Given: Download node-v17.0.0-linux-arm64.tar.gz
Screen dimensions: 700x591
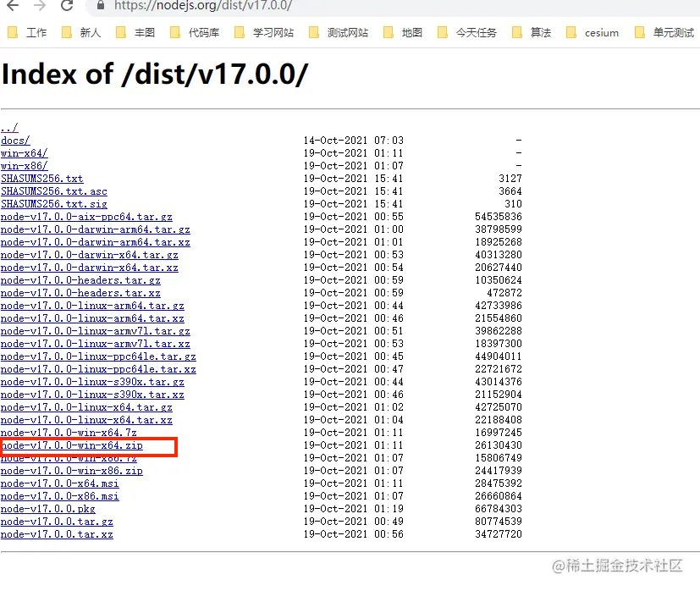Looking at the screenshot, I should pyautogui.click(x=92, y=306).
